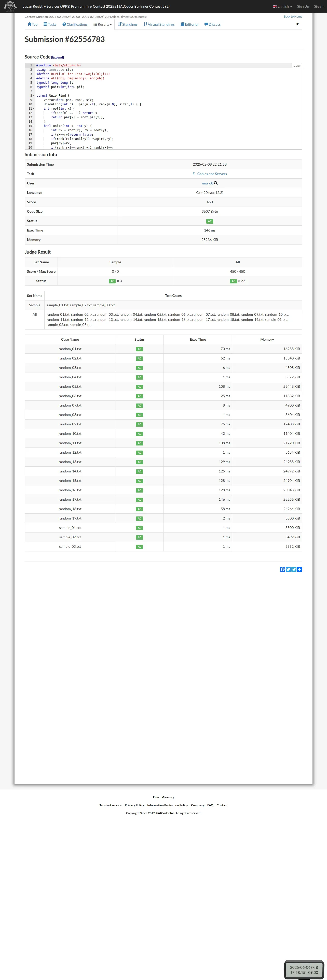This screenshot has height=980, width=327.
Task: Share submission via Telegram icon
Action: (294, 569)
